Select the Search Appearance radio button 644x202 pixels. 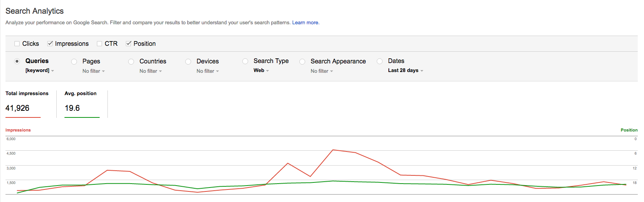coord(302,61)
